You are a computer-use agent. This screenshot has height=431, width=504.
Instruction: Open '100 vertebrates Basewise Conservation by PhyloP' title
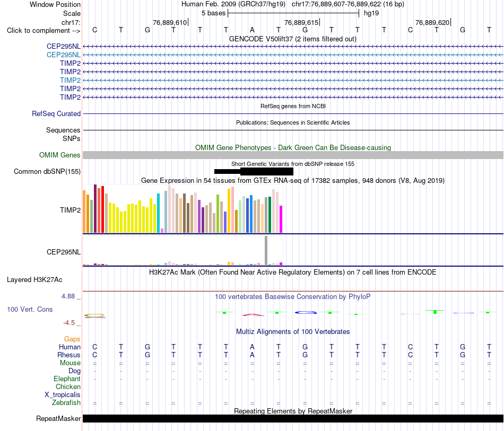[293, 297]
